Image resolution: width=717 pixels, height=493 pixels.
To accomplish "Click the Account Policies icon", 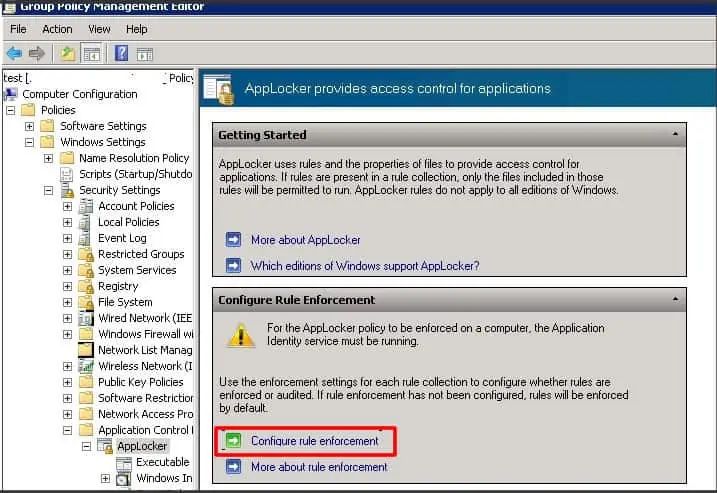I will [x=86, y=206].
